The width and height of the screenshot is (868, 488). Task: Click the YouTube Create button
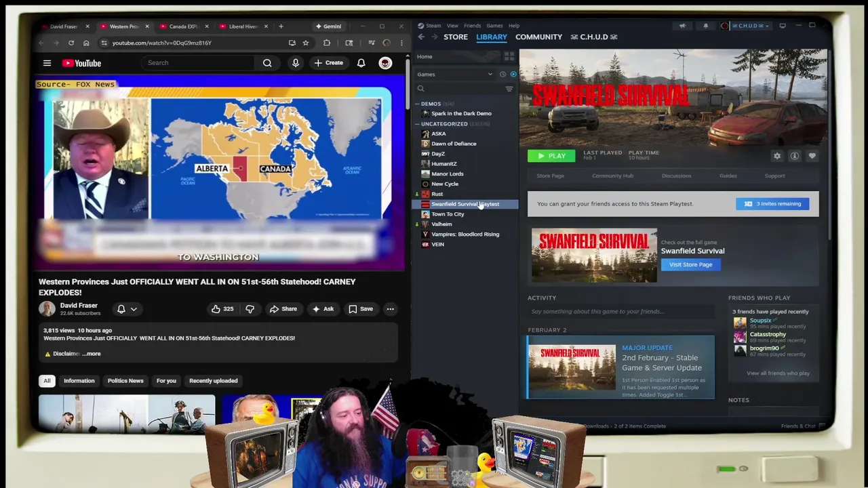tap(328, 63)
